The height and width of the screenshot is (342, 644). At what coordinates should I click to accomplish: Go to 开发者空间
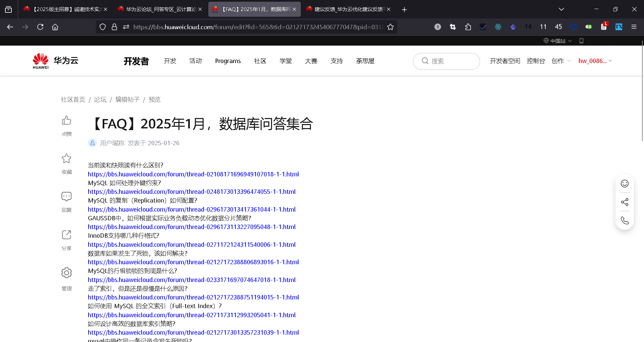click(505, 61)
